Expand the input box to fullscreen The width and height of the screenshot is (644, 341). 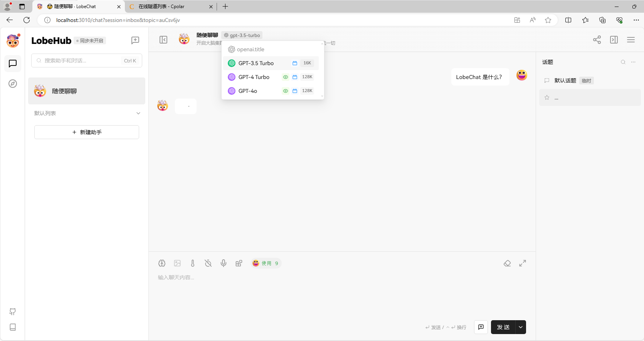pyautogui.click(x=523, y=263)
